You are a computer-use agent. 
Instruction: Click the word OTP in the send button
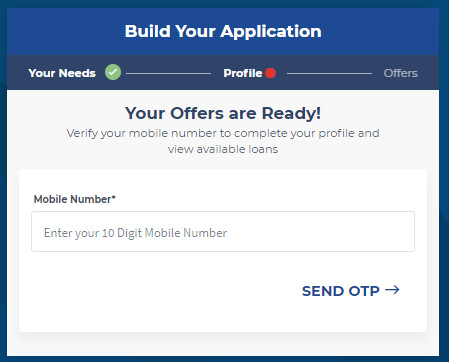click(x=364, y=291)
